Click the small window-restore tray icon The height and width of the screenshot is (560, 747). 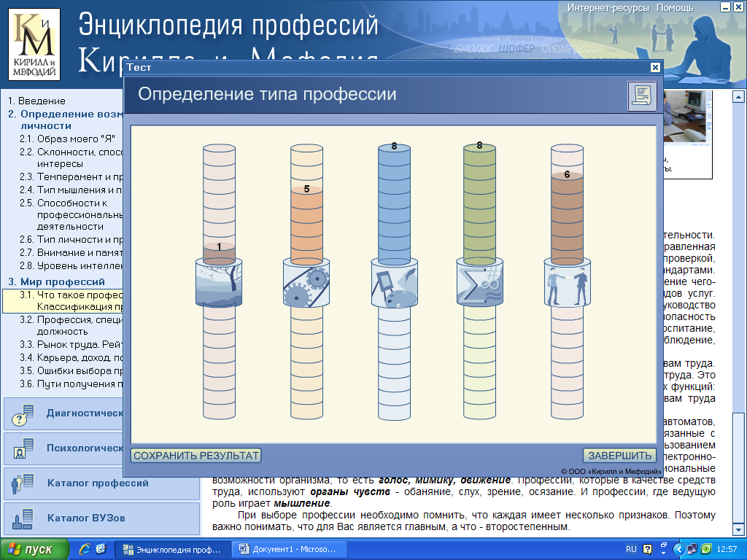tap(664, 545)
